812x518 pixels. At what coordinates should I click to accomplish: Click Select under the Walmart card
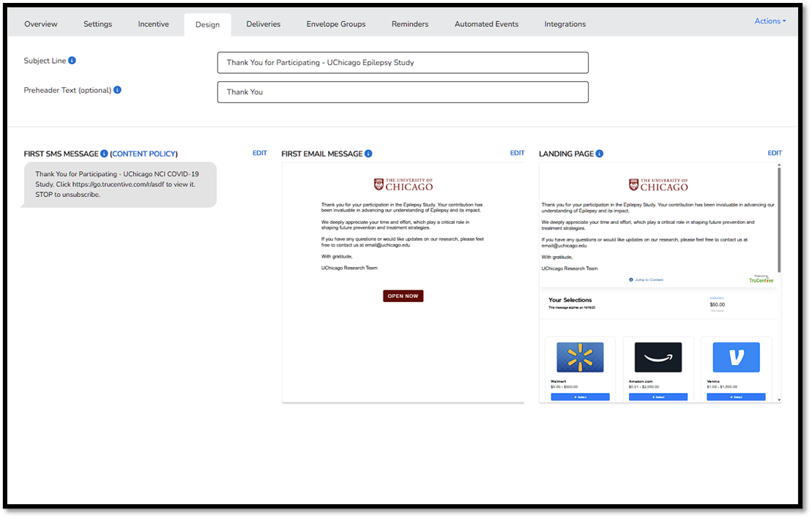coord(579,396)
